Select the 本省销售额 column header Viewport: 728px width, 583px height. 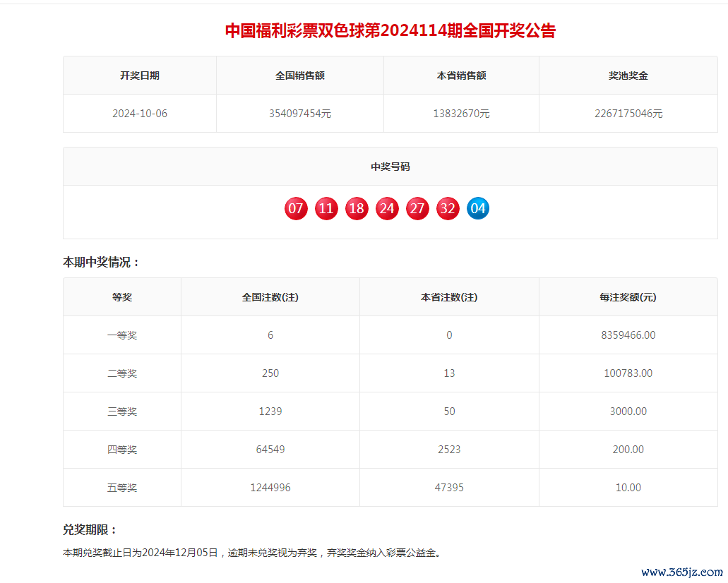coord(462,76)
